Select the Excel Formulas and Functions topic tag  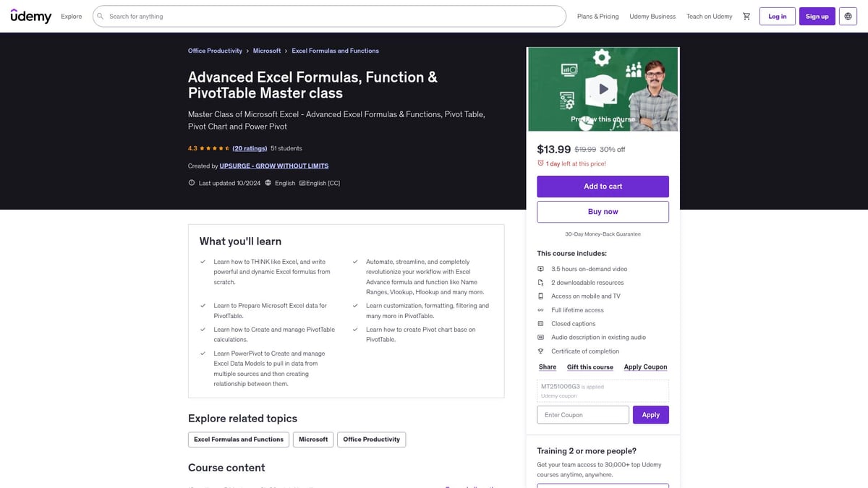(238, 440)
